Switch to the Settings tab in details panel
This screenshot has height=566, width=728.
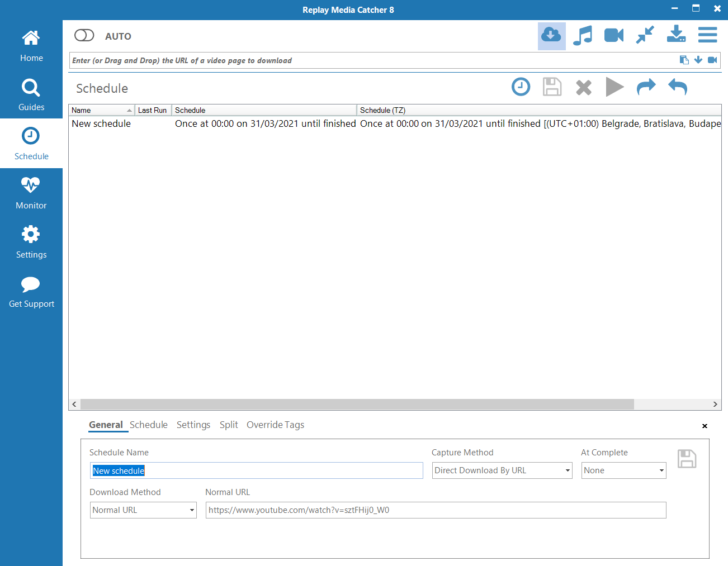(193, 425)
